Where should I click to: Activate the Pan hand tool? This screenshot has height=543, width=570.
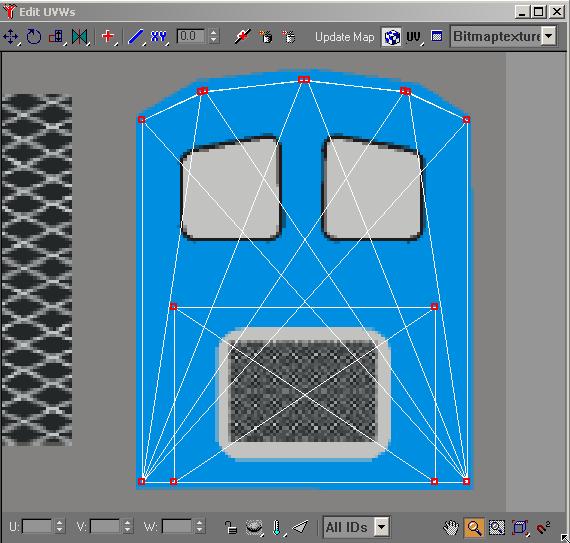pyautogui.click(x=451, y=527)
